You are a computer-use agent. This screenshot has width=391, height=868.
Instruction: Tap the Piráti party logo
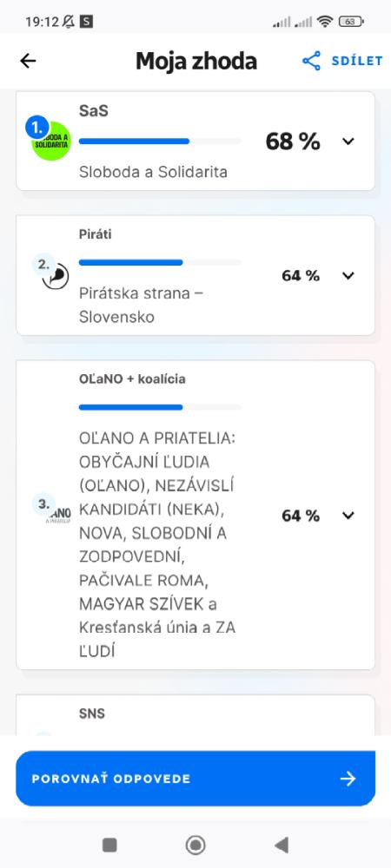coord(56,276)
